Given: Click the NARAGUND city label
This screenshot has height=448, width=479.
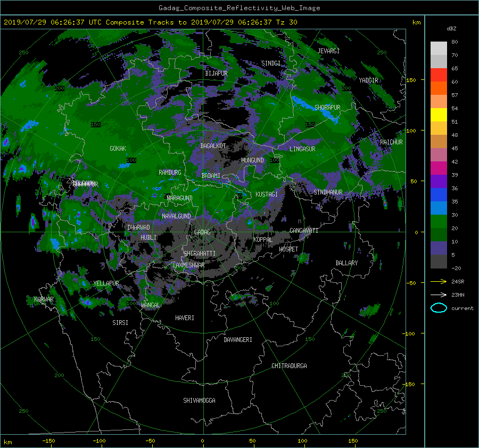Looking at the screenshot, I should pyautogui.click(x=180, y=198).
